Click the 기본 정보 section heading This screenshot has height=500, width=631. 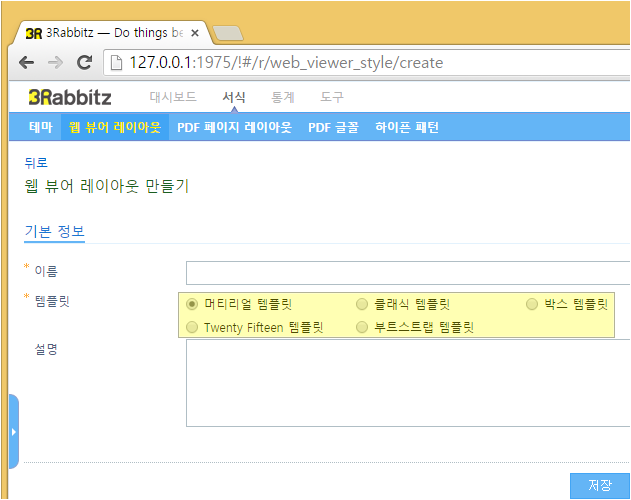tap(54, 231)
